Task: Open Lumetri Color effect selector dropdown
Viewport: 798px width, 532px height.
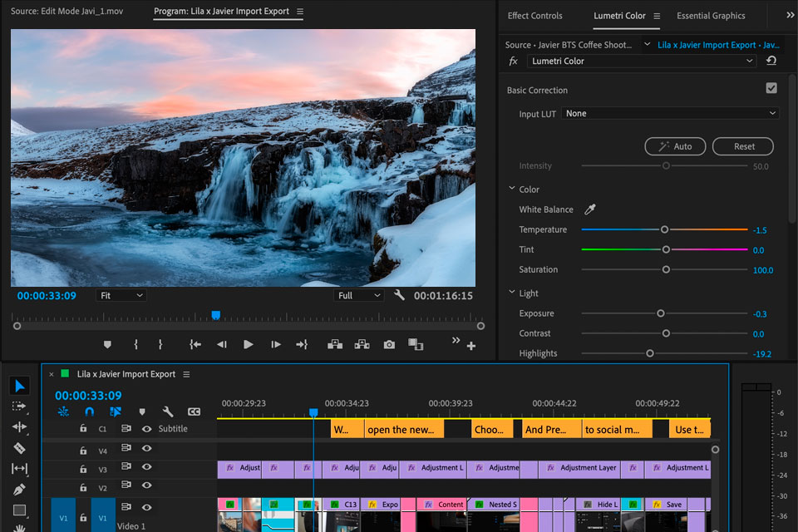Action: coord(641,61)
